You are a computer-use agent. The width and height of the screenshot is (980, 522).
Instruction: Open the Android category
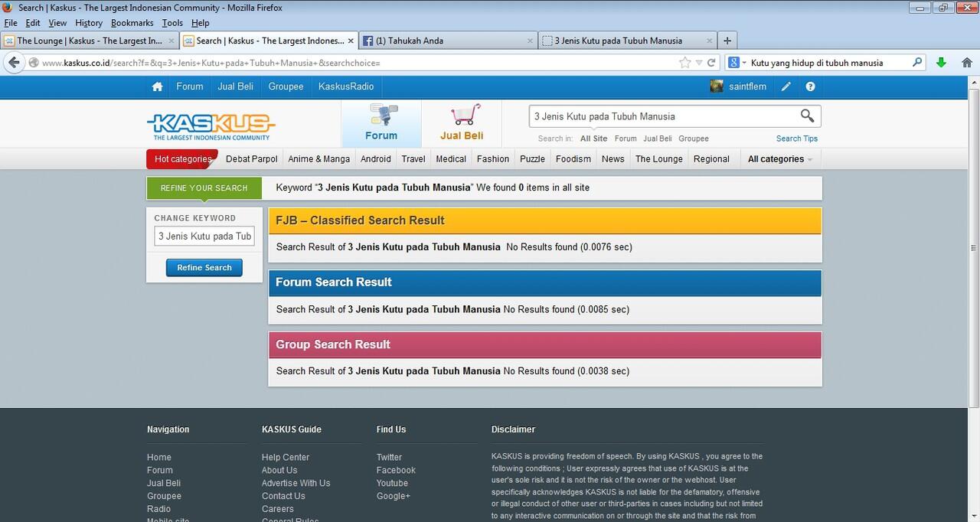click(x=376, y=159)
